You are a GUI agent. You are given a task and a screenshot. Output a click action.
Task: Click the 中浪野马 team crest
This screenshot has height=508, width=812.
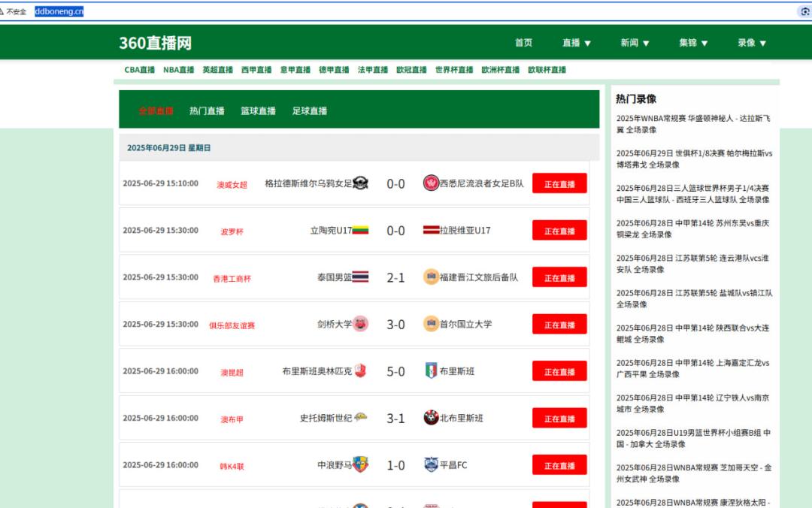coord(360,464)
